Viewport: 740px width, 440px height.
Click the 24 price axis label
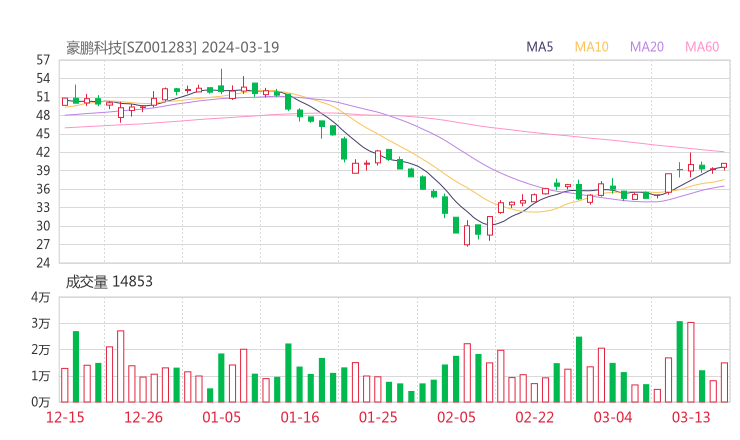point(43,262)
